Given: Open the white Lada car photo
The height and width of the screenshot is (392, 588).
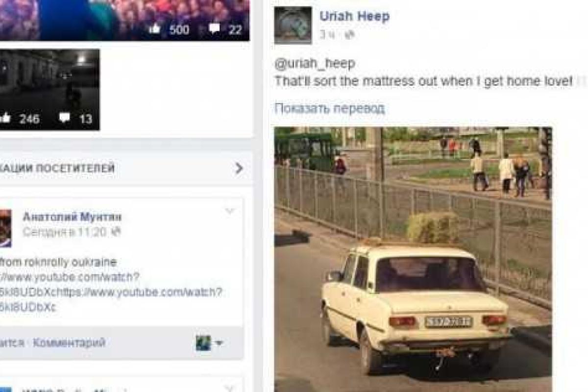Looking at the screenshot, I should coord(413,259).
